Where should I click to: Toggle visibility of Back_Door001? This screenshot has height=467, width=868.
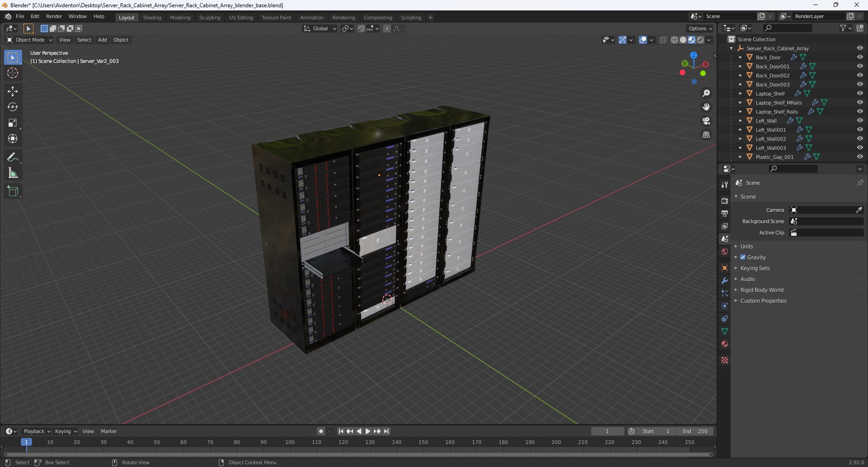(x=859, y=66)
